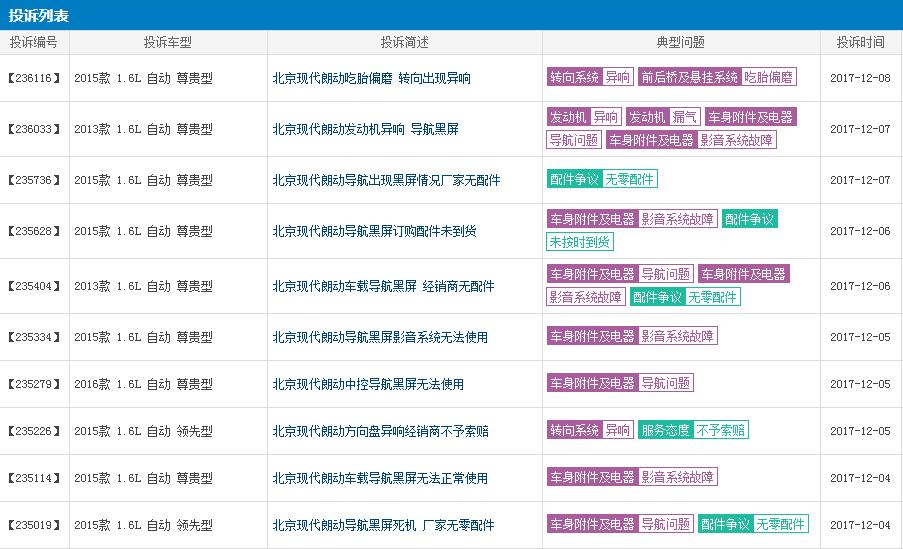Viewport: 903px width, 549px height.
Task: Click the 前后桥及悬挂系统 吃胎偏磨 tag
Action: [x=718, y=77]
